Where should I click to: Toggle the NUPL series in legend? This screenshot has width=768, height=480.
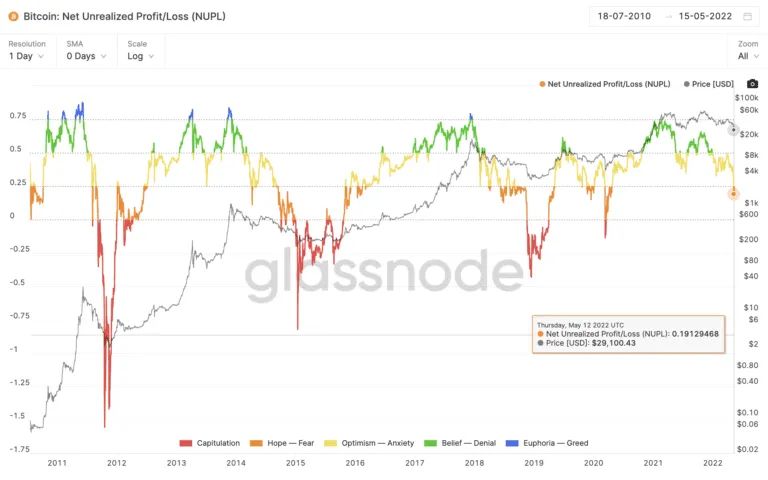coord(605,84)
